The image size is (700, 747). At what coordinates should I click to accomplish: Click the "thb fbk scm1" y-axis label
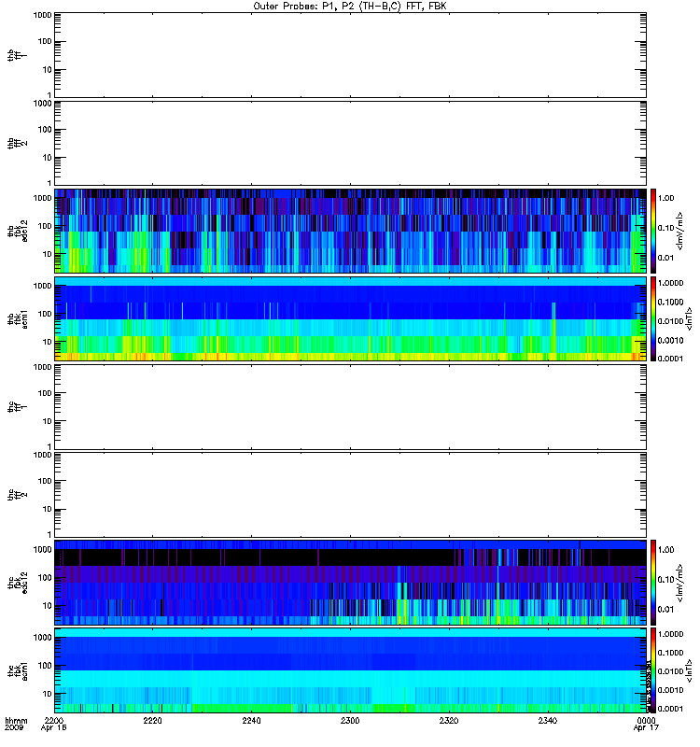(18, 318)
